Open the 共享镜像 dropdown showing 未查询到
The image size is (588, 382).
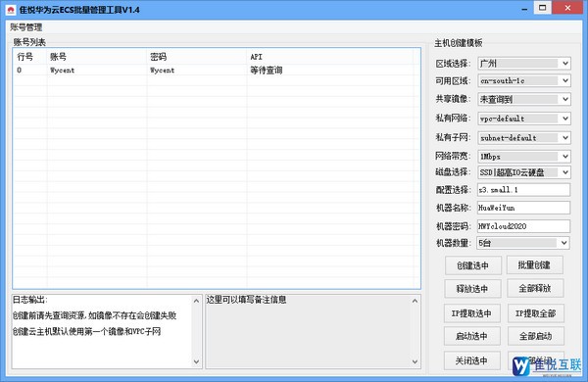click(x=524, y=99)
